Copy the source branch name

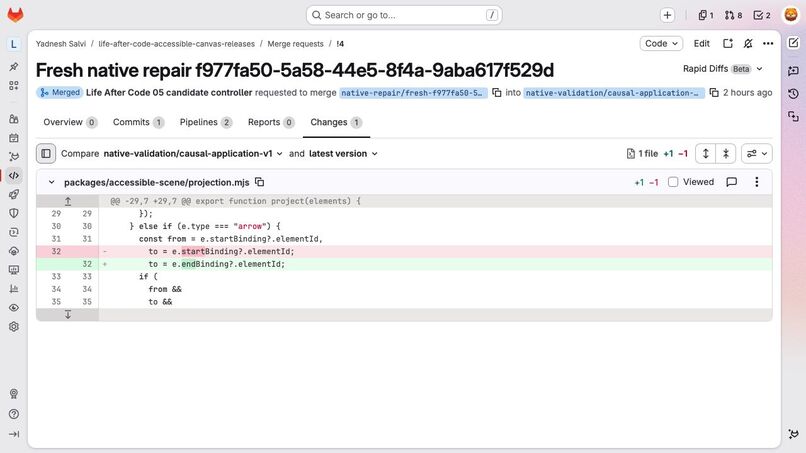pyautogui.click(x=497, y=93)
